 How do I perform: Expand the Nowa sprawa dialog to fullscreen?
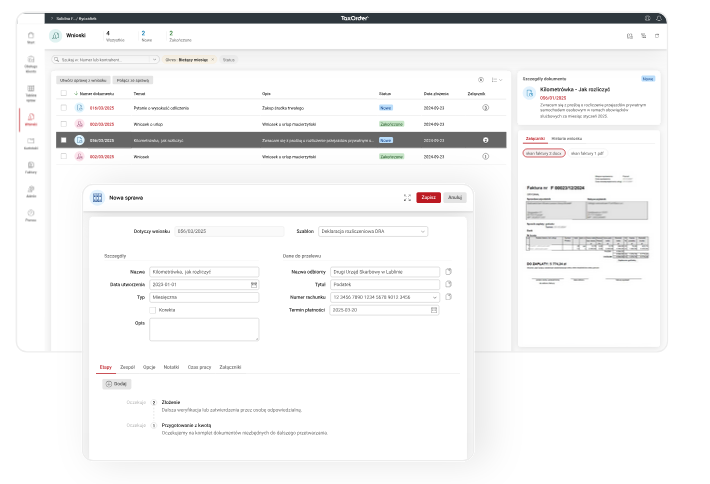point(407,198)
